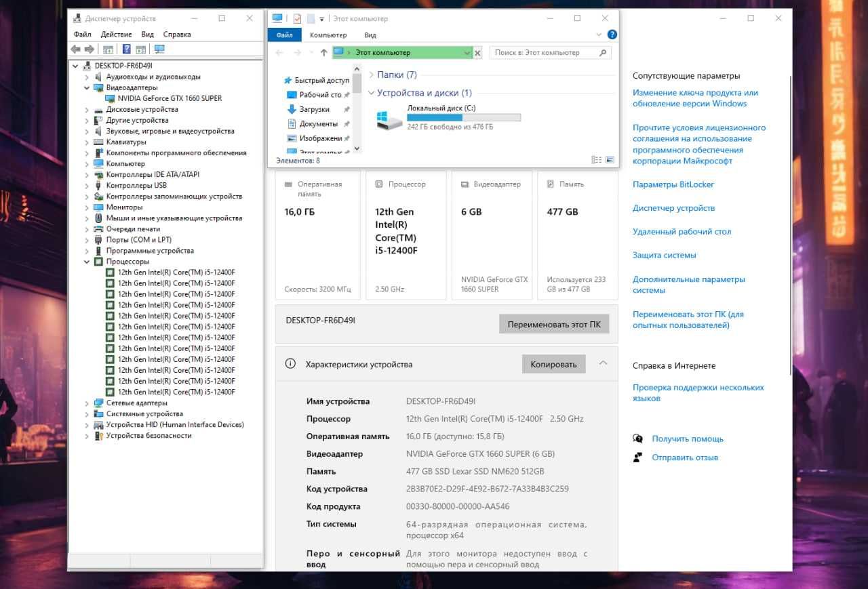The height and width of the screenshot is (589, 868).
Task: Click the New folder quick-access icon in Explorer
Action: click(311, 18)
